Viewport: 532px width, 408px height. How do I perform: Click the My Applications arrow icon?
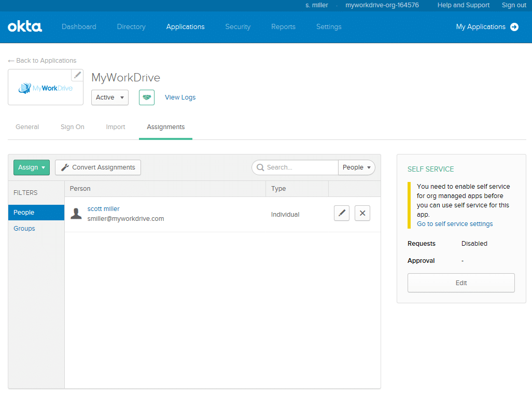click(x=514, y=27)
